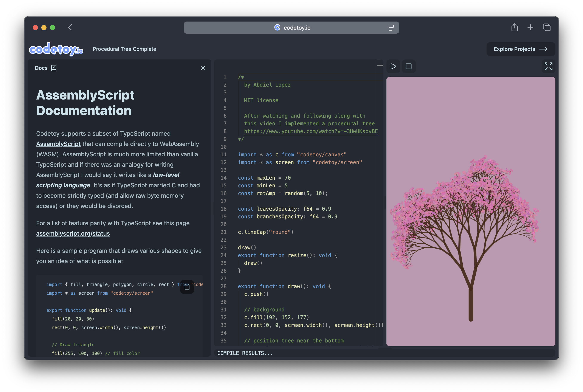Show the tab overview icon
583x392 pixels.
coord(547,27)
